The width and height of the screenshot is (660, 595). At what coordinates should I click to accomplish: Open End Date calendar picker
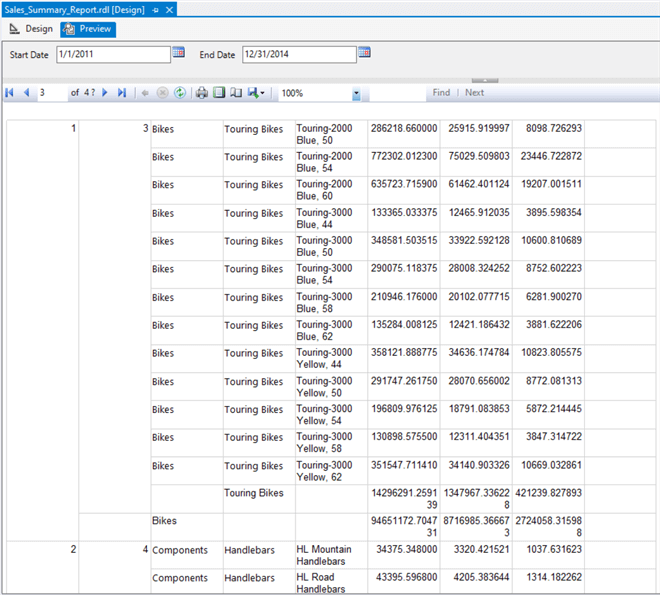364,52
